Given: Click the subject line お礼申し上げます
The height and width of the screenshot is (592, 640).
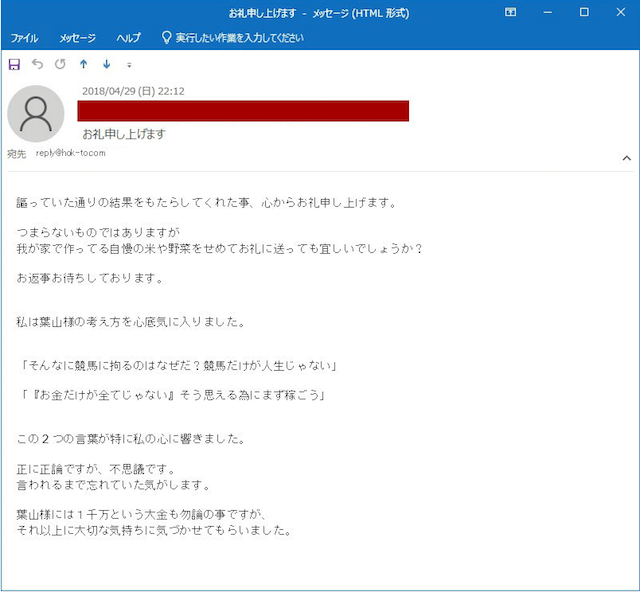Looking at the screenshot, I should click(124, 134).
